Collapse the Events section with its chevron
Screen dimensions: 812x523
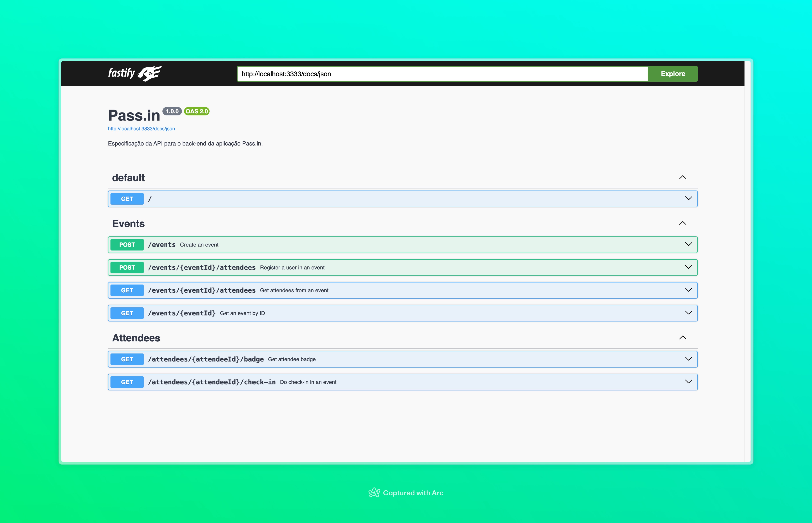tap(683, 223)
